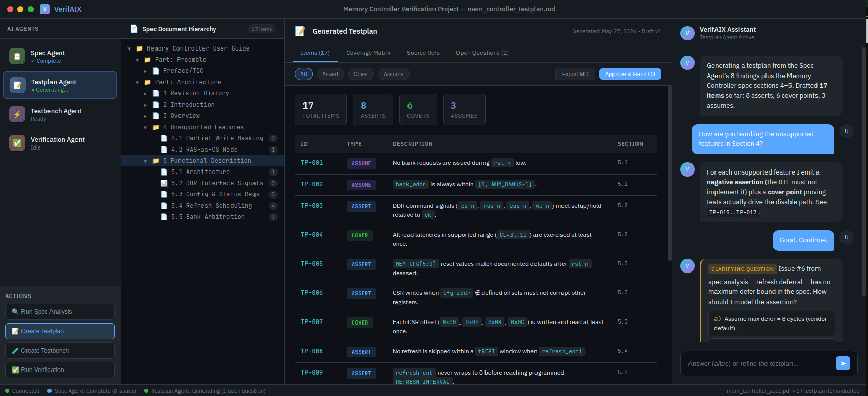This screenshot has height=396, width=868.
Task: Click the folder icon beside Part: Architecture
Action: 147,82
